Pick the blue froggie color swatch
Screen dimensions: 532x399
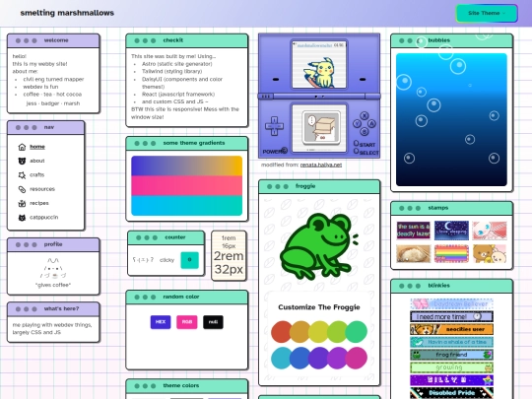coord(299,358)
